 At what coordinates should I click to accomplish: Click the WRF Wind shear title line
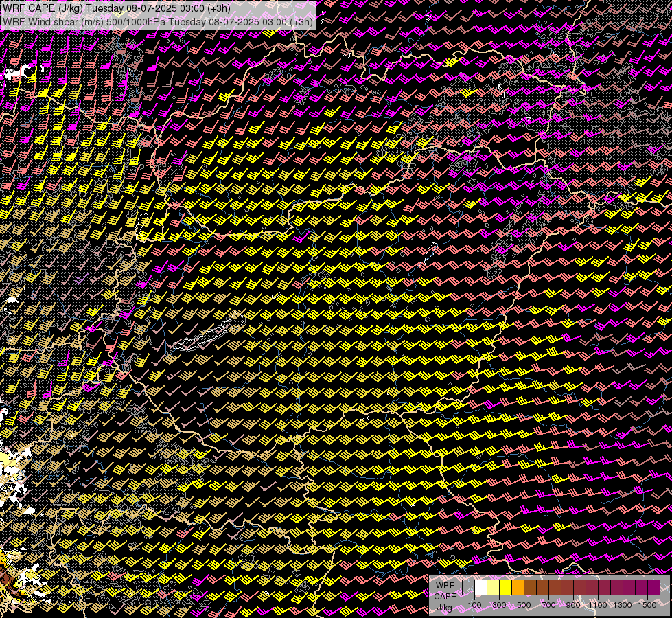pyautogui.click(x=157, y=22)
